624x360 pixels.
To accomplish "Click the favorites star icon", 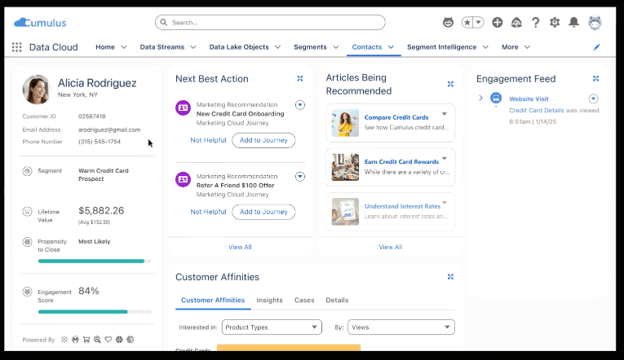I will (467, 22).
